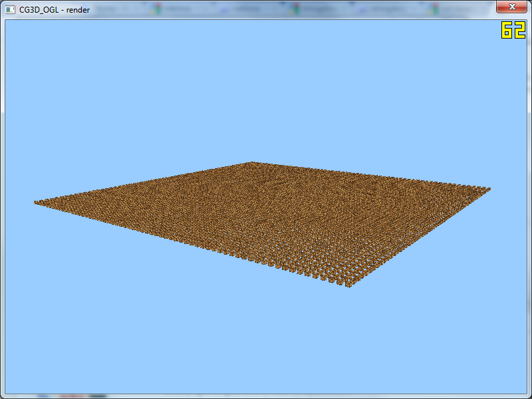Click the blue background in the top-left viewport corner
The image size is (532, 399).
click(20, 33)
